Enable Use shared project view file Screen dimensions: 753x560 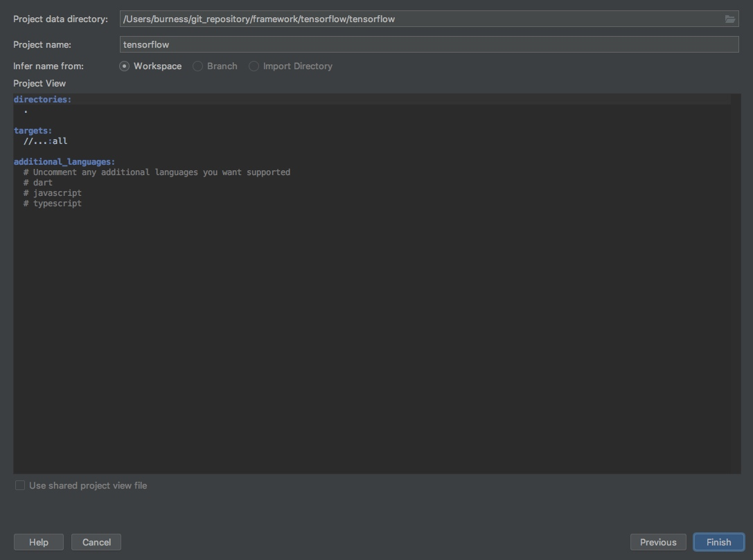tap(20, 486)
